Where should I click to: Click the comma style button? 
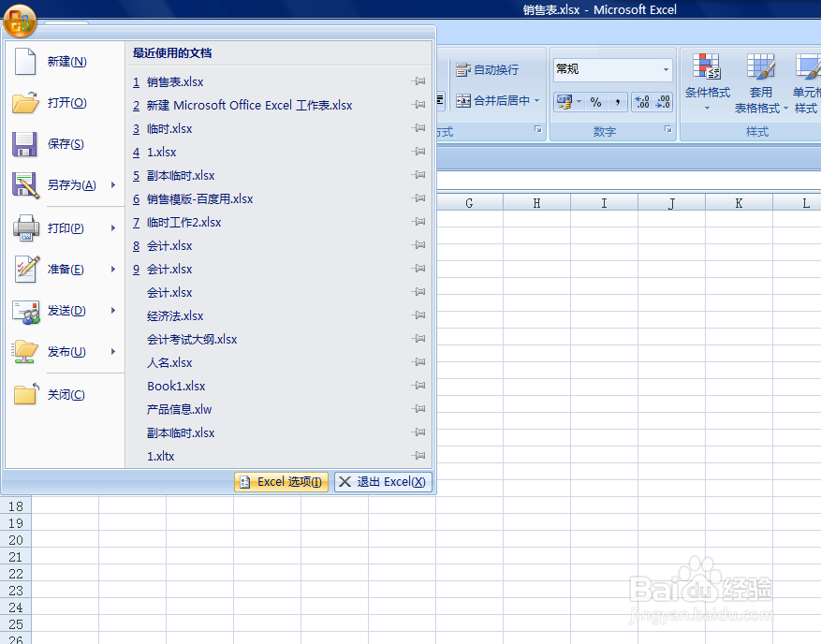pos(618,102)
